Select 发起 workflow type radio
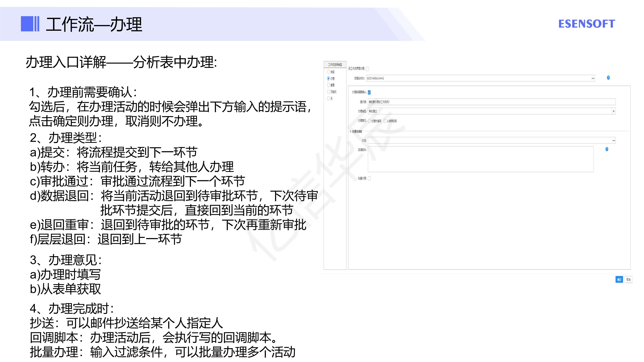The image size is (644, 362). coord(328,72)
